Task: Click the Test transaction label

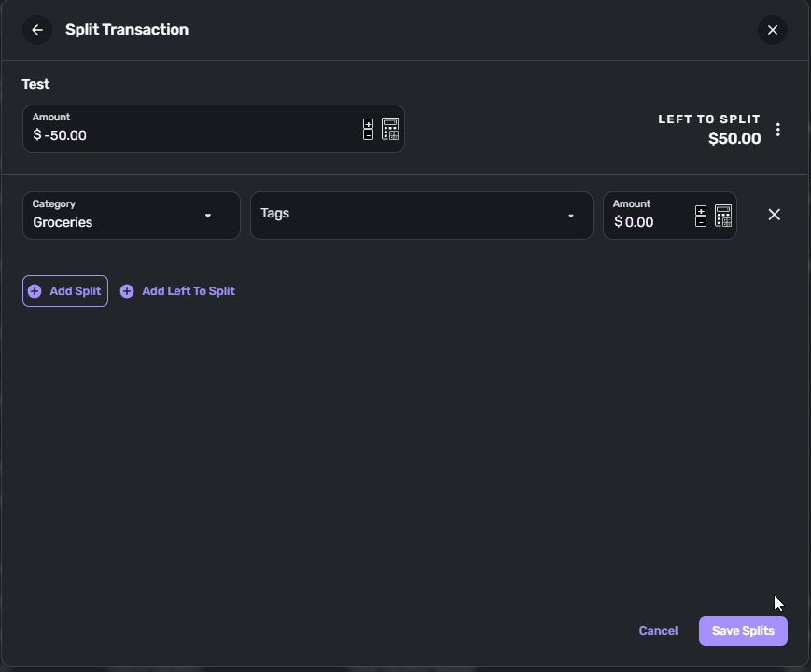Action: [35, 84]
